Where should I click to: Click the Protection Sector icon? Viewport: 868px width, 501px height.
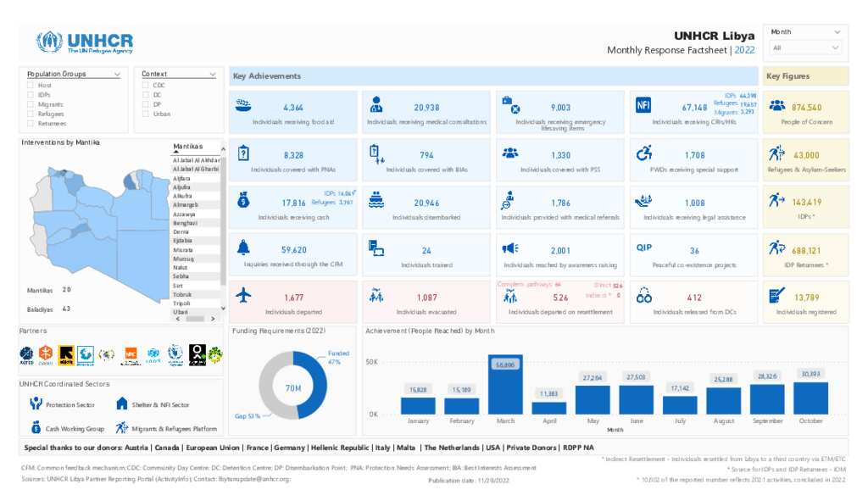pyautogui.click(x=36, y=404)
